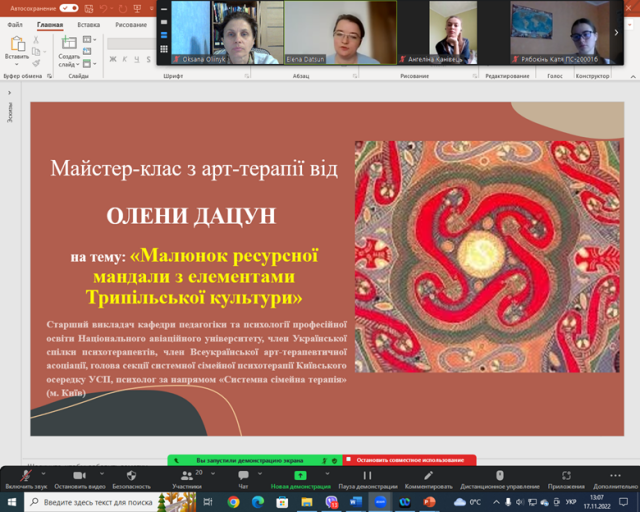Viewport: 640px width, 512px height.
Task: Toggle text shadow S formatting
Action: pos(149,60)
